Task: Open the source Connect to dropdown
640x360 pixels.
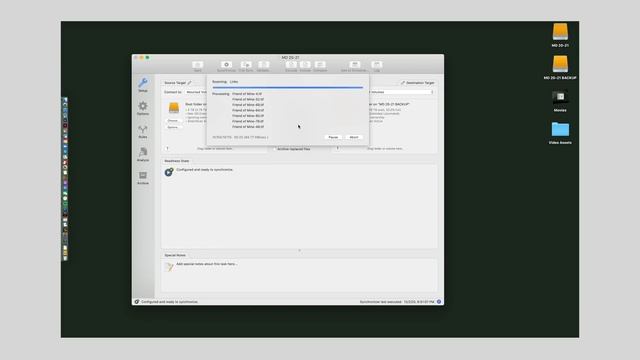Action: tap(196, 92)
